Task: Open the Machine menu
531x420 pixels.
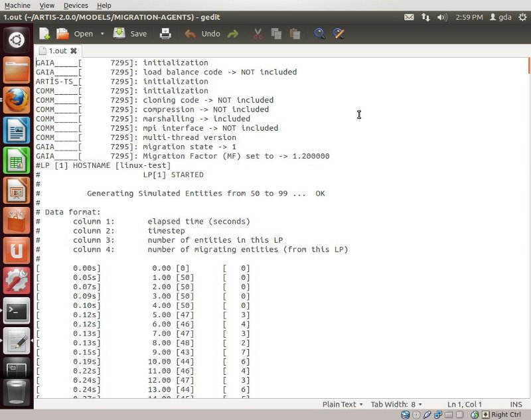Action: click(17, 5)
